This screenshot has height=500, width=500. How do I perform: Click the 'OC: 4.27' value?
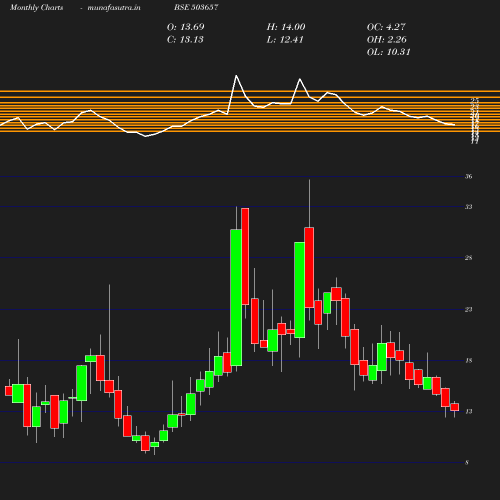pyautogui.click(x=386, y=27)
